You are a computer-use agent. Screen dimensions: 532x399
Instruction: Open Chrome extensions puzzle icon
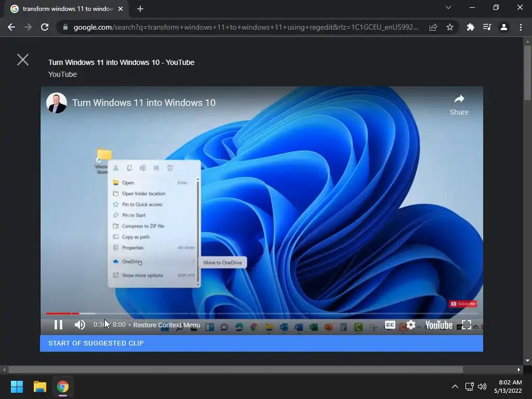coord(471,27)
